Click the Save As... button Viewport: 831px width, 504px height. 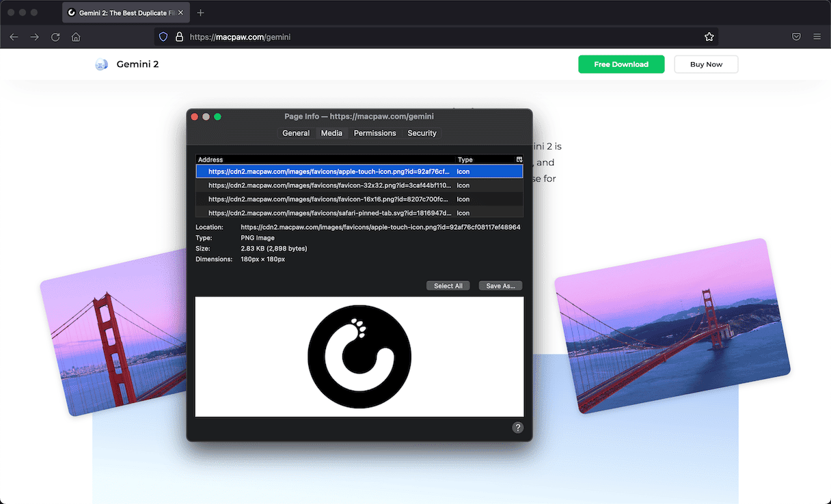click(500, 286)
